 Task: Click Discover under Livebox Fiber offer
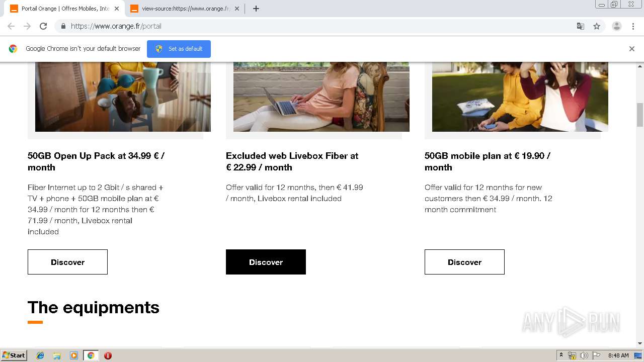266,262
